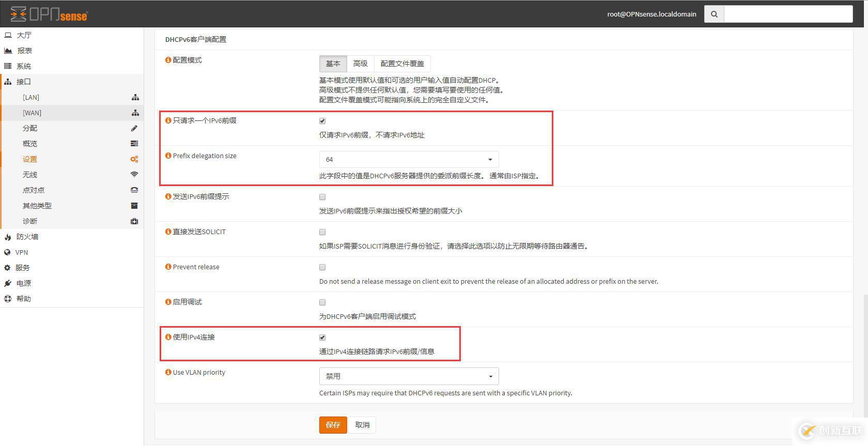Image resolution: width=868 pixels, height=446 pixels.
Task: Select the 高级 configuration mode
Action: [361, 64]
